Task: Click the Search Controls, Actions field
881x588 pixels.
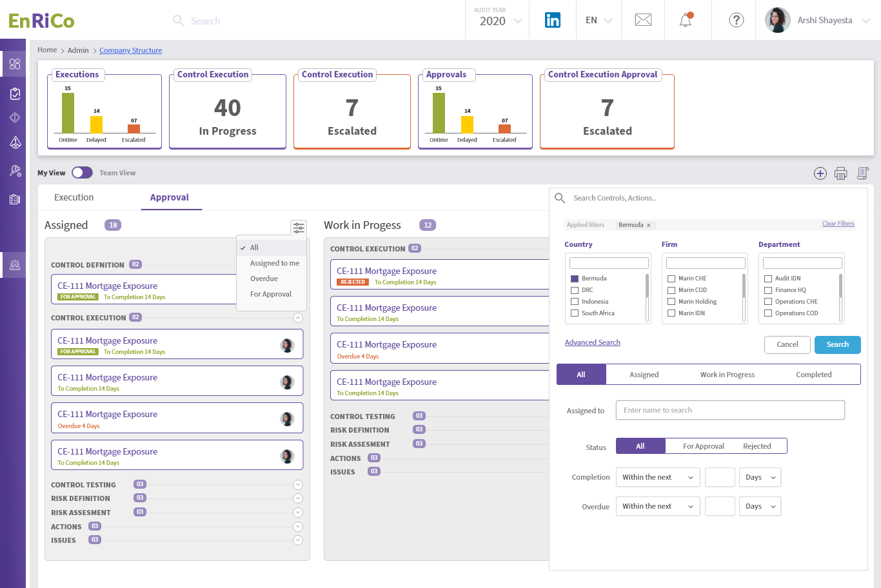Action: point(708,198)
